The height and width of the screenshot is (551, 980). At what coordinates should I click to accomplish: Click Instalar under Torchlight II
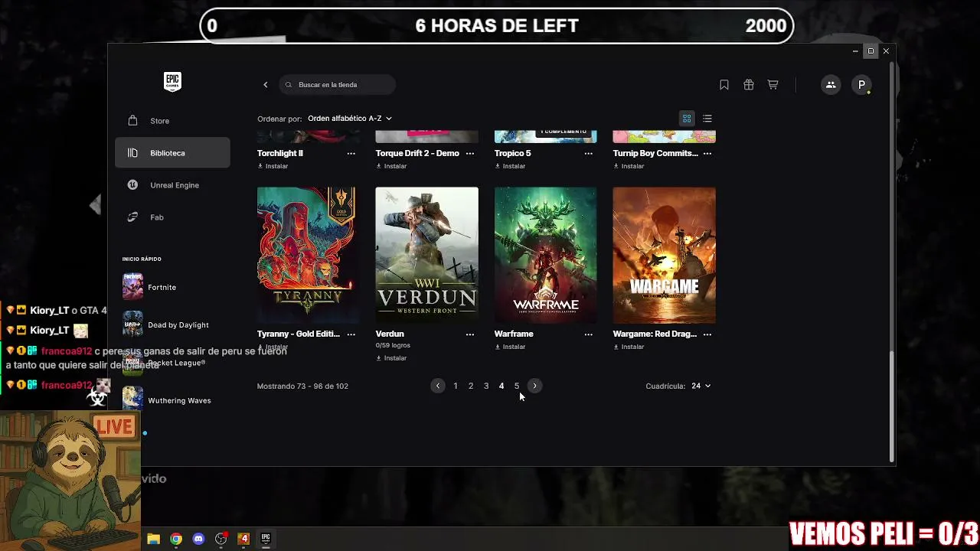click(273, 166)
